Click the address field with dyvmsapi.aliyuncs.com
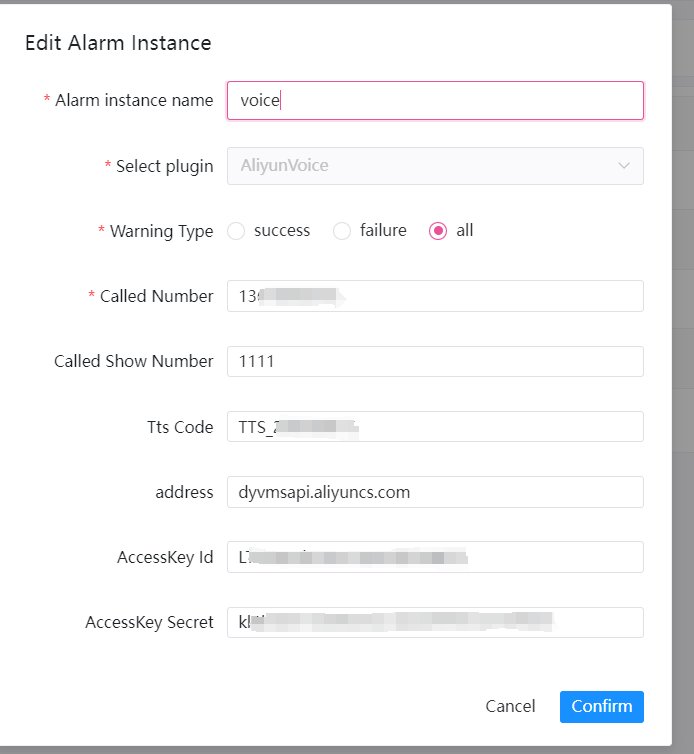Image resolution: width=694 pixels, height=754 pixels. pos(435,492)
